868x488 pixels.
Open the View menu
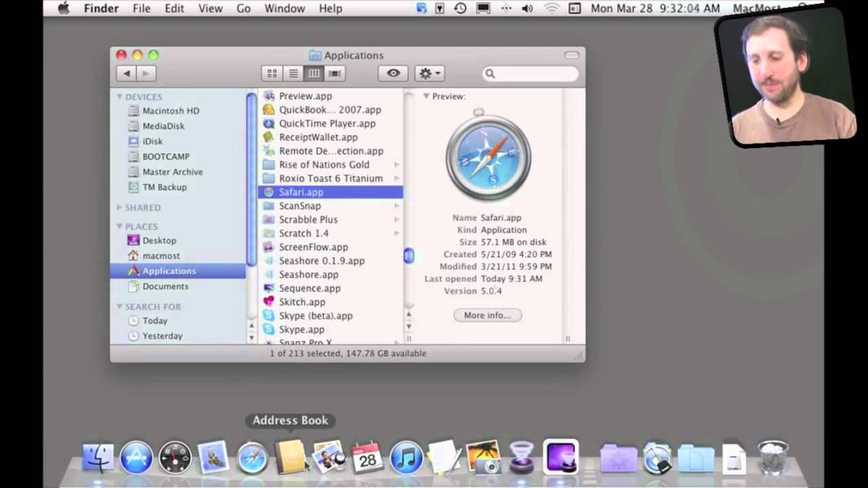(x=210, y=8)
